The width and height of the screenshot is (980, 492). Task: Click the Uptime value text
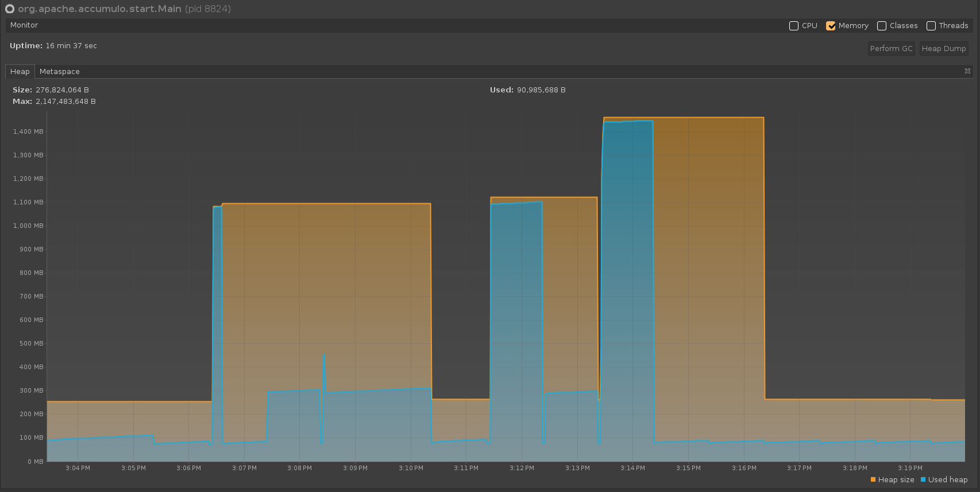[x=71, y=46]
